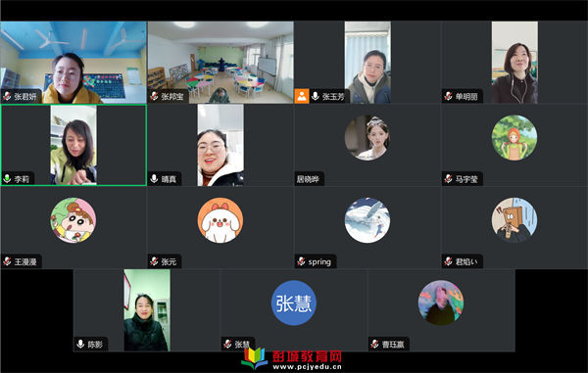Click green active mic icon beside 李莉
Screen dimensions: 588x373
tap(7, 178)
